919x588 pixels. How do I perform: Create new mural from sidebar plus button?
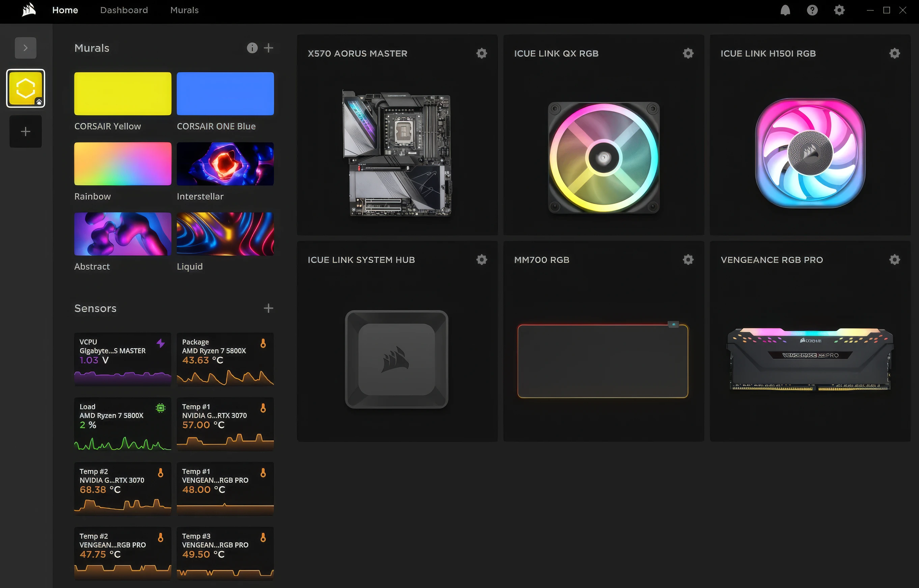(x=25, y=131)
